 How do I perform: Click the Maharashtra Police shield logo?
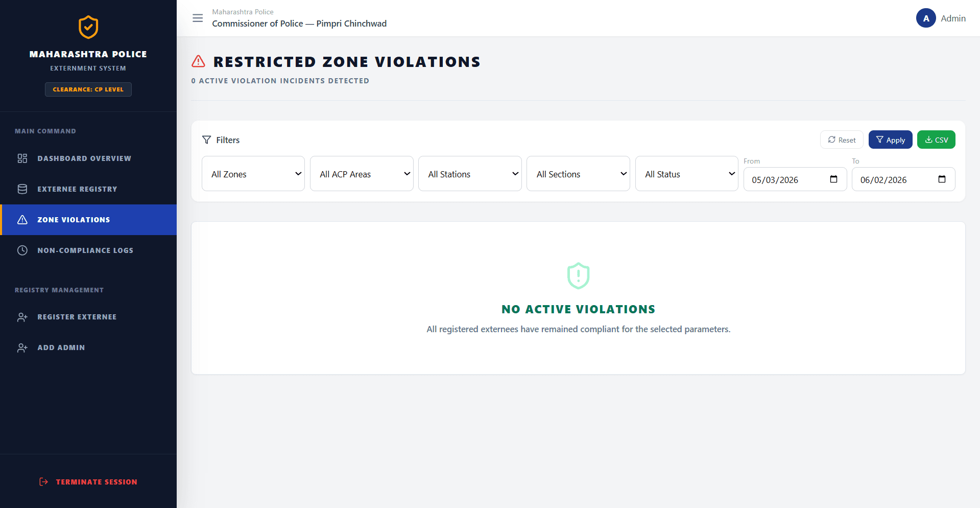[x=88, y=27]
